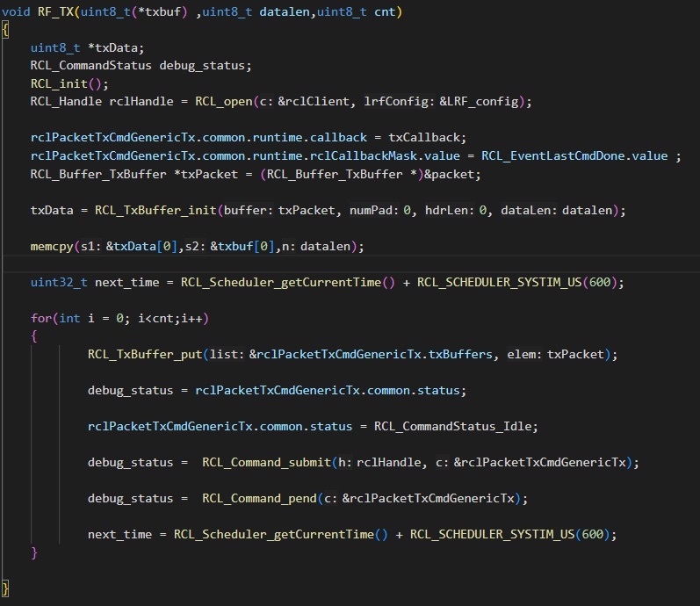Image resolution: width=700 pixels, height=606 pixels.
Task: Click "RCL_EventLastCmdDone.value" text
Action: (574, 155)
